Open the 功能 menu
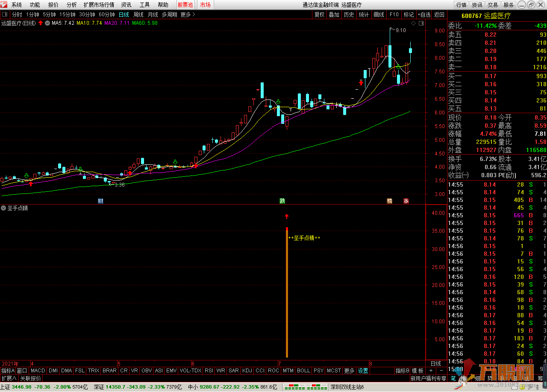The width and height of the screenshot is (547, 392). click(x=35, y=5)
